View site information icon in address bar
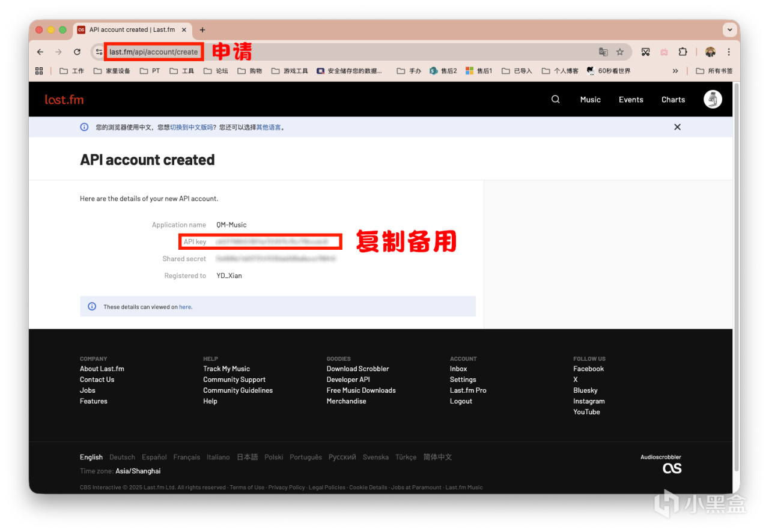The width and height of the screenshot is (769, 532). tap(99, 52)
